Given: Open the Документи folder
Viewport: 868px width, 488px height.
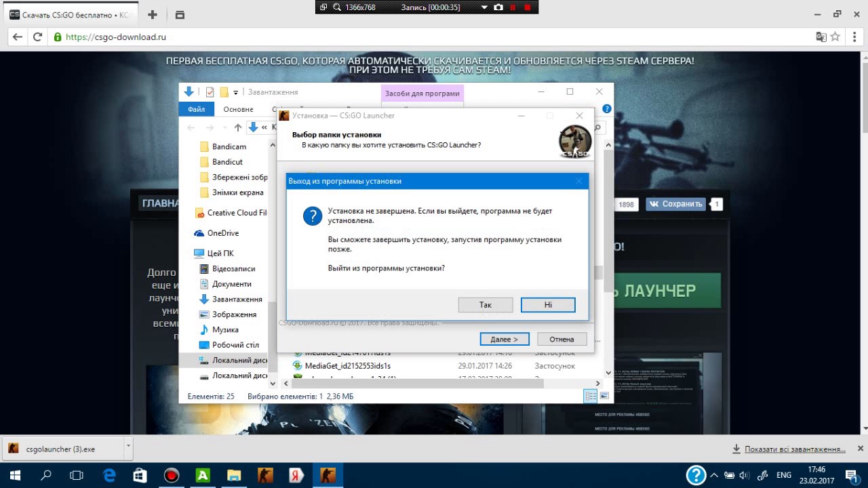Looking at the screenshot, I should (x=231, y=284).
